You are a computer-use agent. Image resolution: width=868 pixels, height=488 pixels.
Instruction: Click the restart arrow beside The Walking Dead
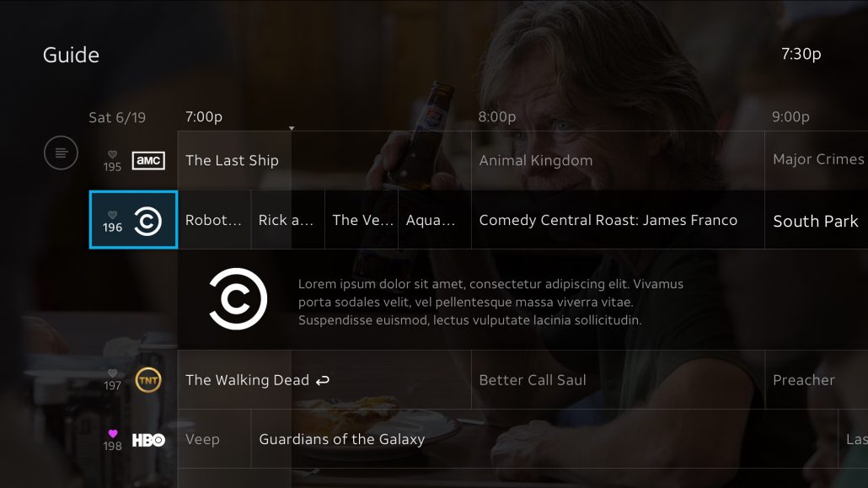click(x=323, y=381)
